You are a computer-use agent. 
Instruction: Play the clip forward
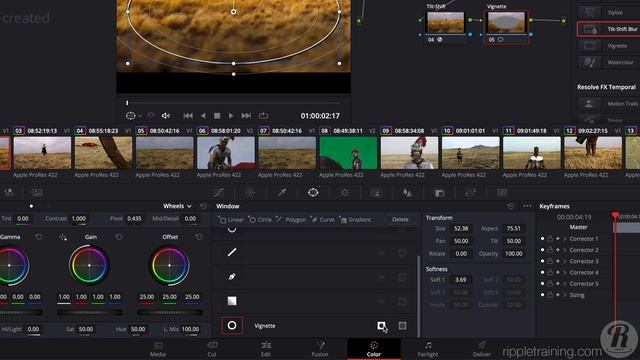coord(231,116)
